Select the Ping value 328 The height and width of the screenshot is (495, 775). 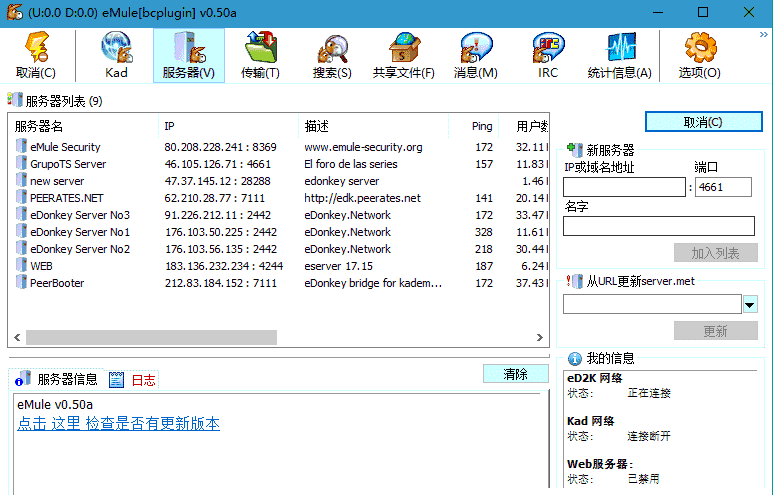[483, 232]
